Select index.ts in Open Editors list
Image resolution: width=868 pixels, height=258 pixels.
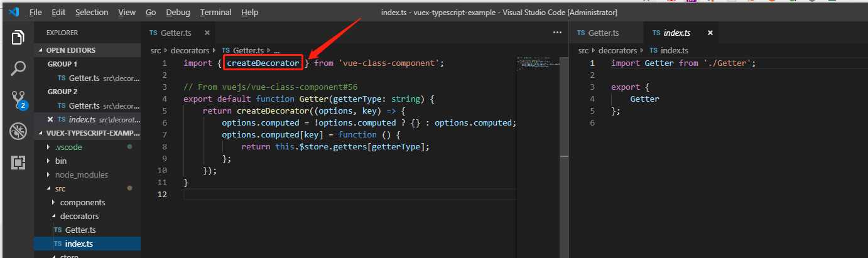[87, 119]
